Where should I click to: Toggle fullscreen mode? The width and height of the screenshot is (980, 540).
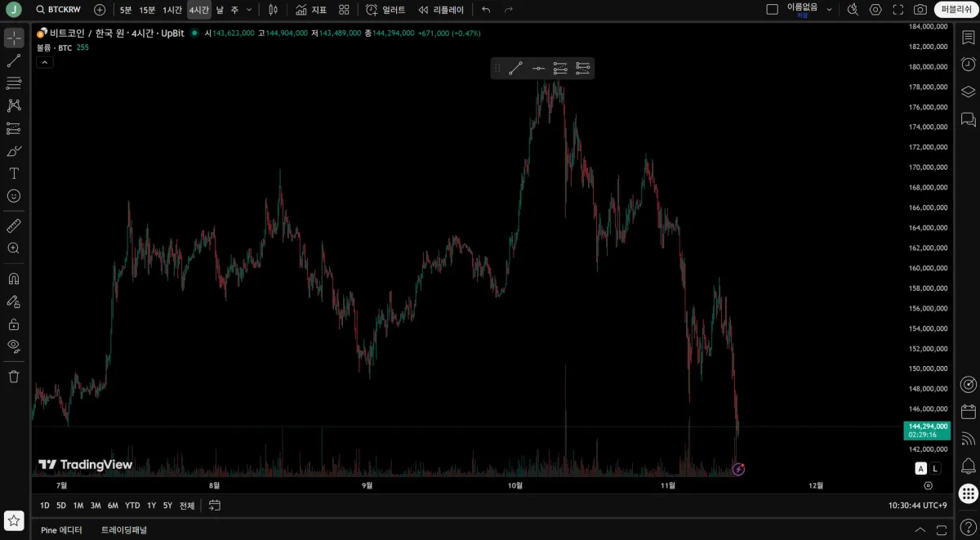tap(898, 10)
